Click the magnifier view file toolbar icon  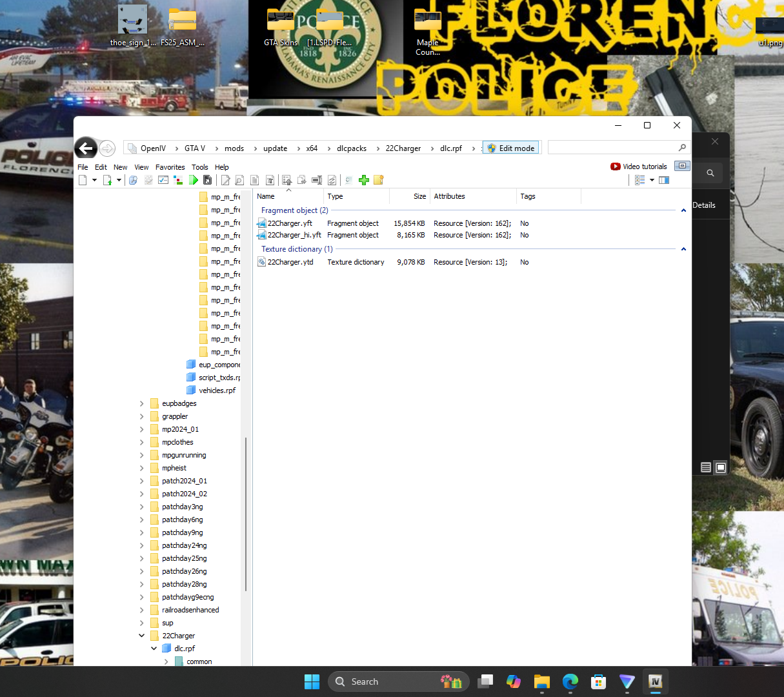click(x=239, y=180)
